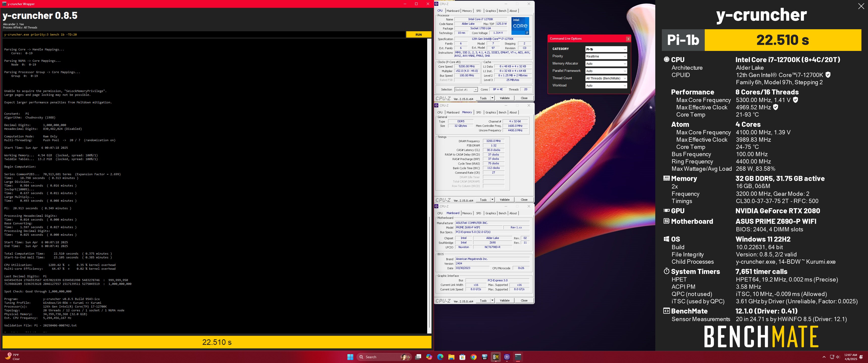Close the Command Line Options dialog

click(x=628, y=39)
